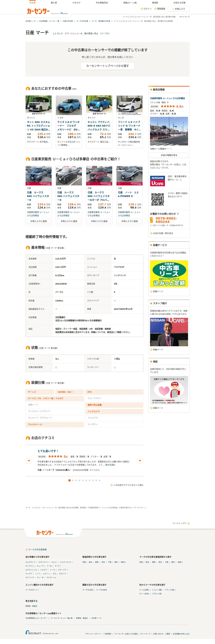Click the お気に入り button in header
This screenshot has width=215, height=644.
click(x=178, y=9)
